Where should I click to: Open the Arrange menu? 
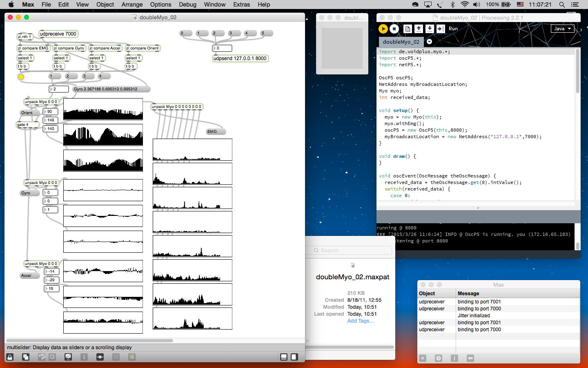pos(132,4)
